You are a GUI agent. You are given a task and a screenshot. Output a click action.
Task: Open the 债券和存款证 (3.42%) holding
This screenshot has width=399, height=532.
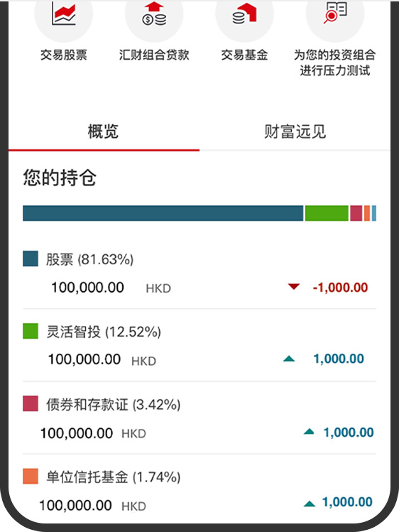pos(199,418)
